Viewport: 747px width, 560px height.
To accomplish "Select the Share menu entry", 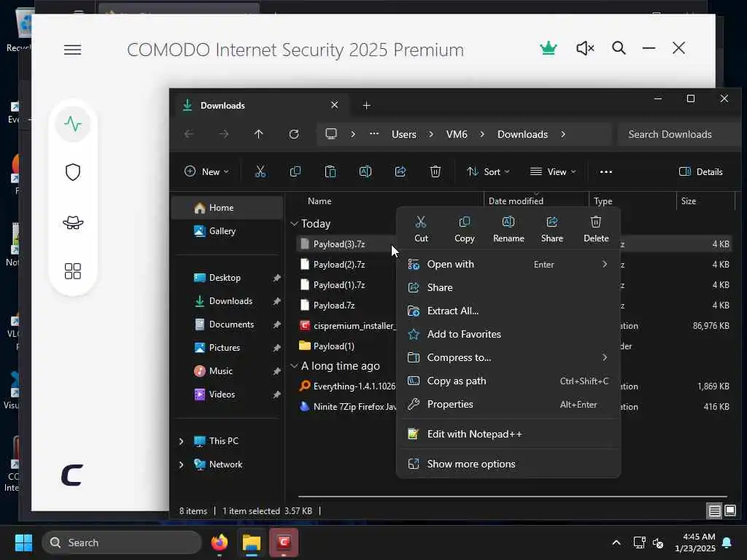I will [508, 287].
